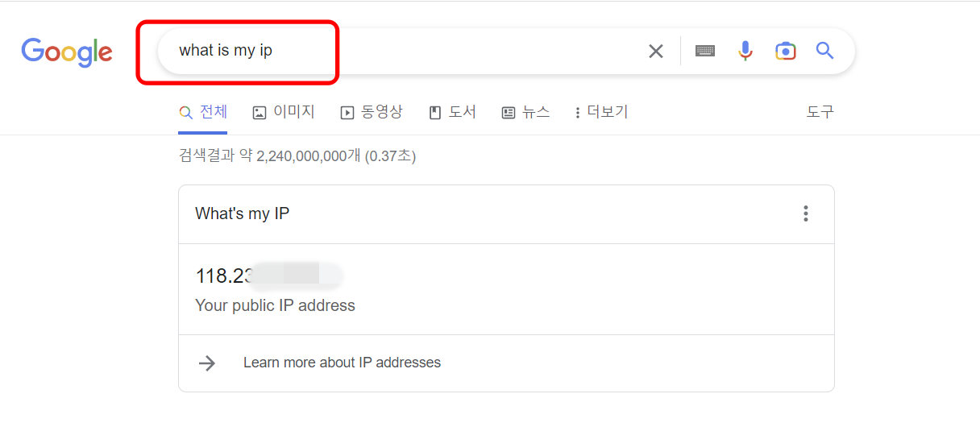Click the 'Your public IP address' label
The width and height of the screenshot is (980, 427).
tap(275, 305)
